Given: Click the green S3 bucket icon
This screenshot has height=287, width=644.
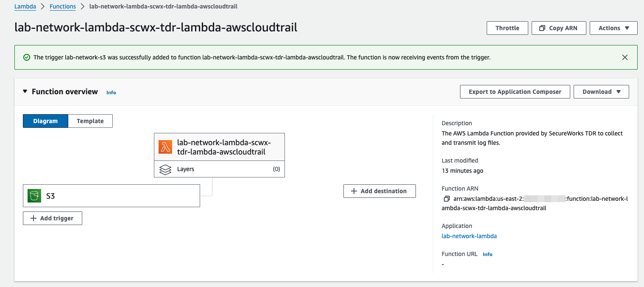Looking at the screenshot, I should click(34, 196).
